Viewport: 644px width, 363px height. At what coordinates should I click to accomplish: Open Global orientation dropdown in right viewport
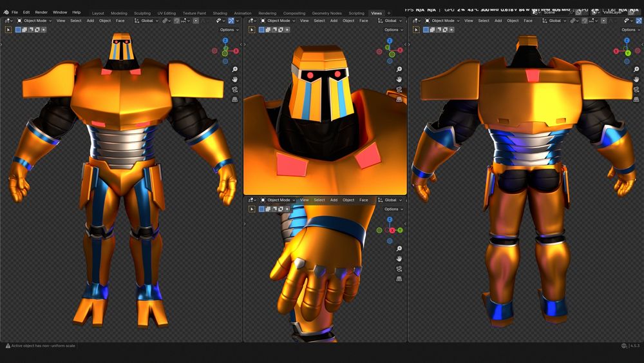click(x=554, y=21)
